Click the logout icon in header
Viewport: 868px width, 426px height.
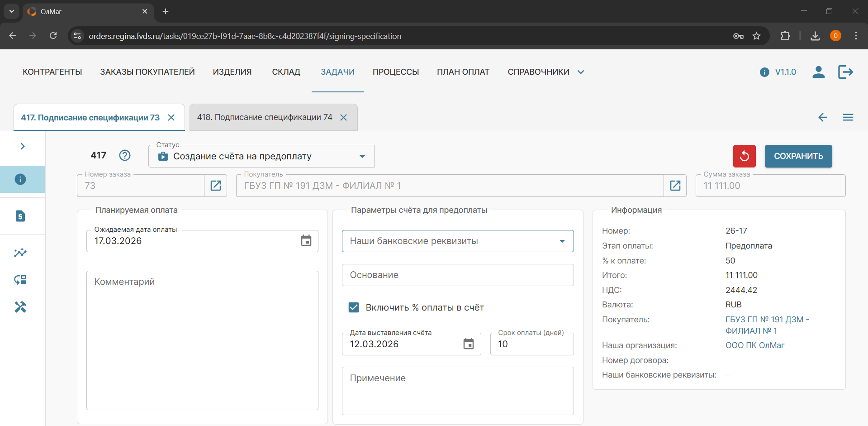tap(845, 72)
